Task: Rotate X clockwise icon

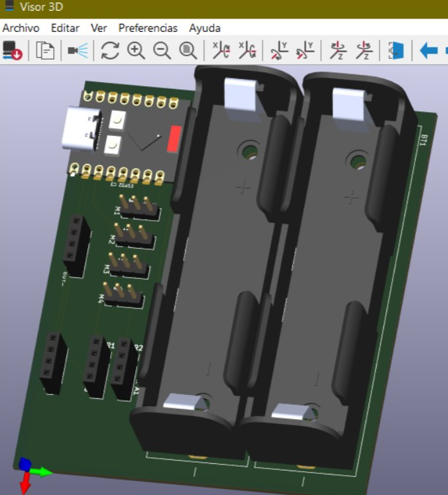Action: pos(221,50)
